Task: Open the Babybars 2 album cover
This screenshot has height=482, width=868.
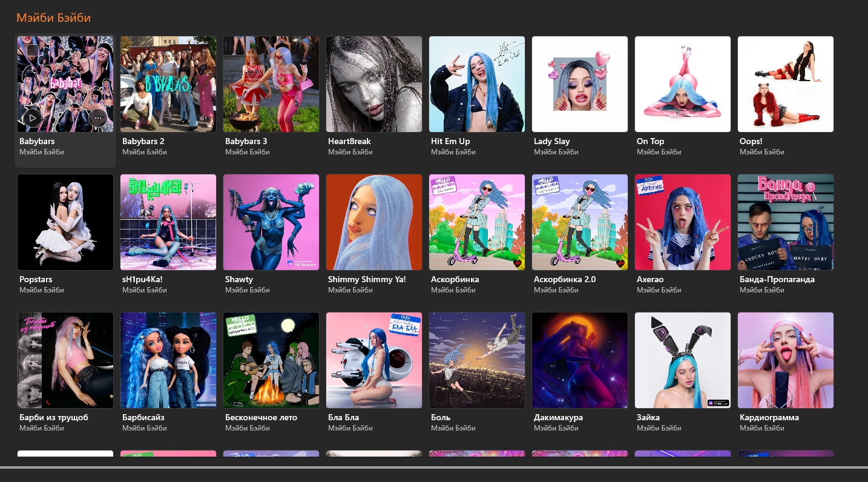Action: (x=168, y=84)
